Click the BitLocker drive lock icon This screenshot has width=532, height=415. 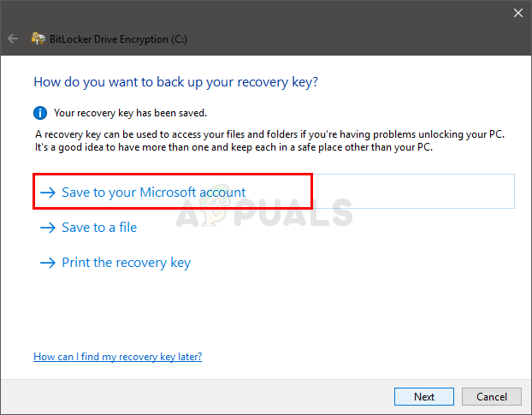coord(38,39)
